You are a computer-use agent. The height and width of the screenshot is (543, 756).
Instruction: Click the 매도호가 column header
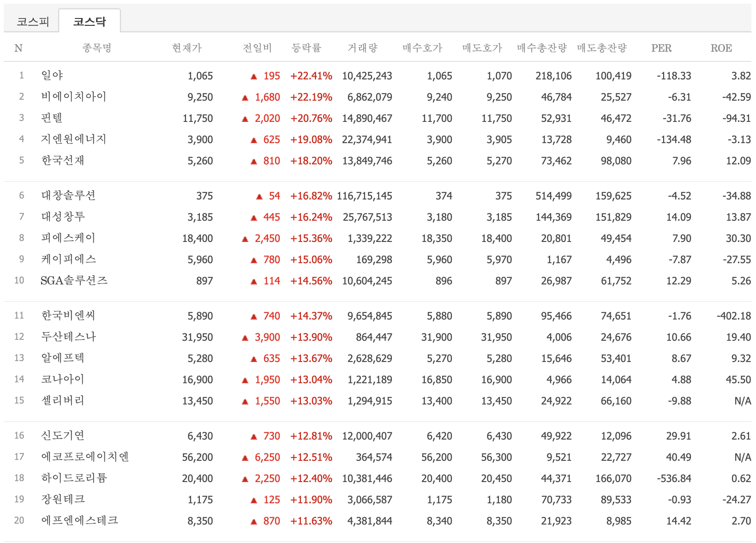coord(482,48)
